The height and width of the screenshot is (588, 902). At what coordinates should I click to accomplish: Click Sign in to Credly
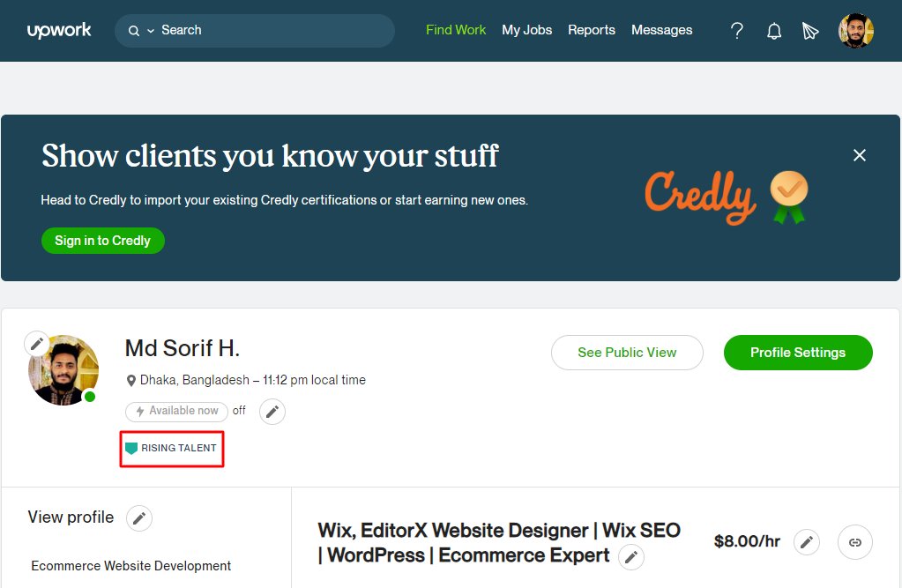(103, 241)
